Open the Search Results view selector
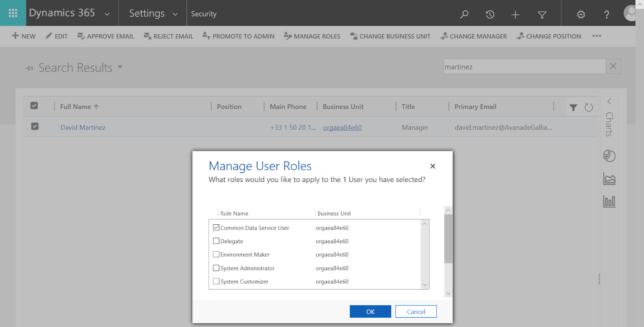Screen dimensions: 644x327 tap(120, 67)
